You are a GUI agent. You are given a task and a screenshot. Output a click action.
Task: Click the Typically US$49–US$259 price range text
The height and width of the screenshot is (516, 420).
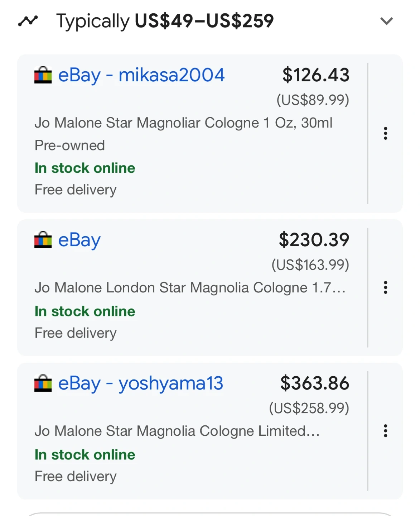[165, 21]
